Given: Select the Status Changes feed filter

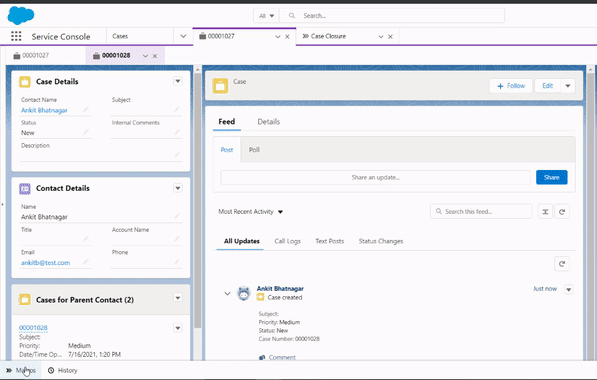Looking at the screenshot, I should click(381, 241).
